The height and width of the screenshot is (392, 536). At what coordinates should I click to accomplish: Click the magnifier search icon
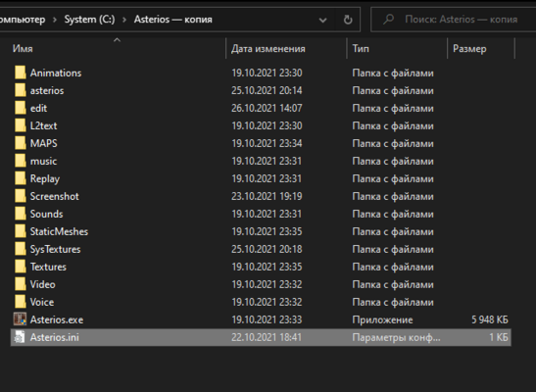388,20
